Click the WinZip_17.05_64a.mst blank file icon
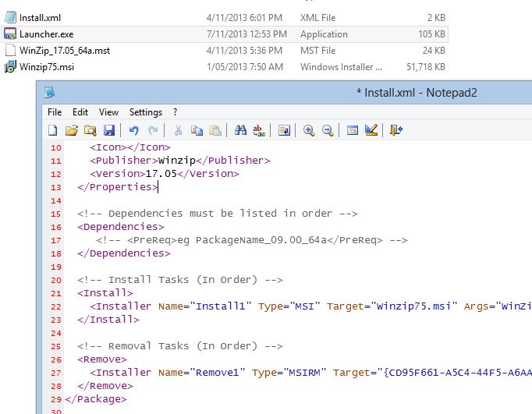 coord(10,50)
